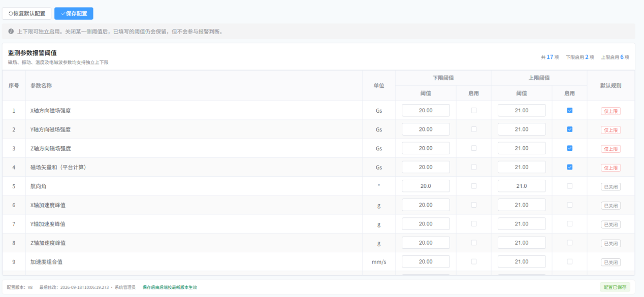This screenshot has height=297, width=644.
Task: Enable lower limit for X轴加速度峰值
Action: (x=474, y=205)
